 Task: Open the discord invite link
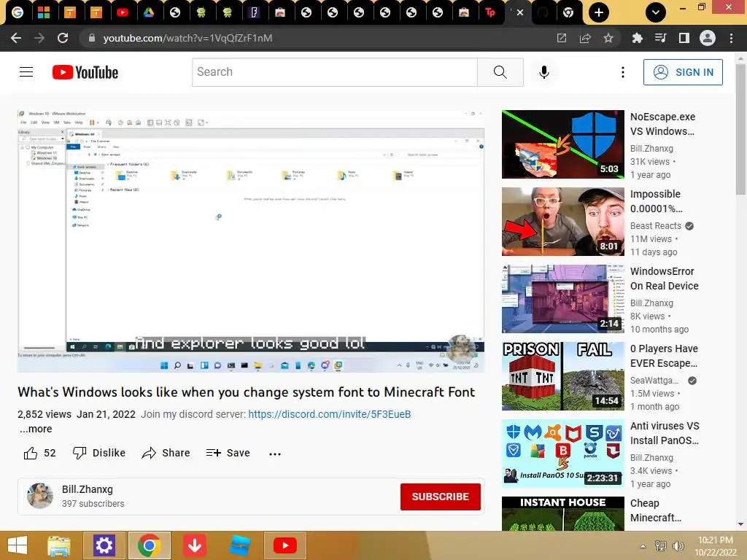[329, 414]
